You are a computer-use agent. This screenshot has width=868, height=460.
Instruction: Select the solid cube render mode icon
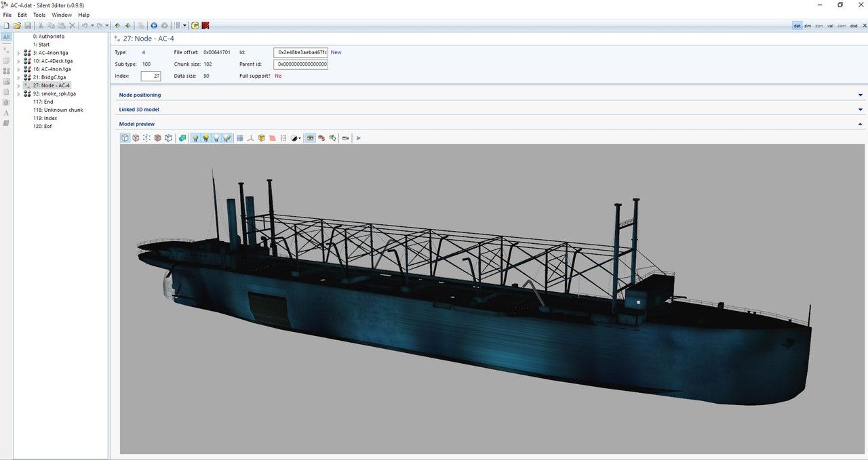point(125,138)
